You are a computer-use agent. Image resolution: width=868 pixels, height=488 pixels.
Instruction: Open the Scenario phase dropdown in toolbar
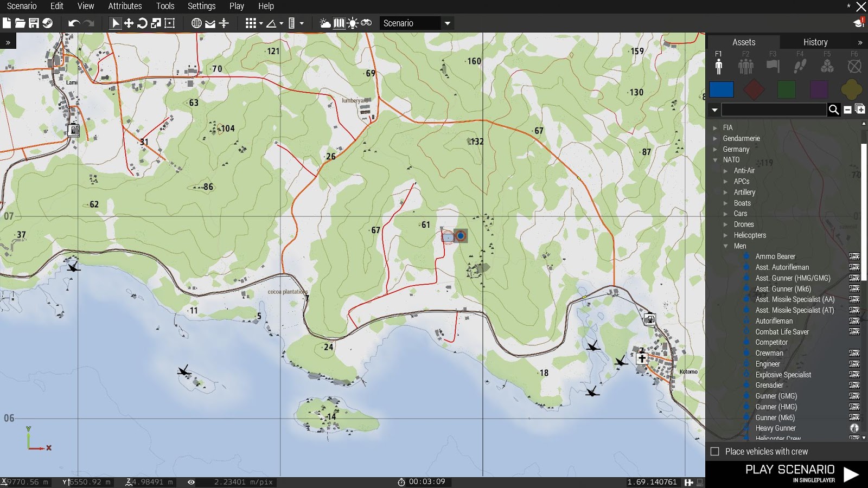coord(446,23)
